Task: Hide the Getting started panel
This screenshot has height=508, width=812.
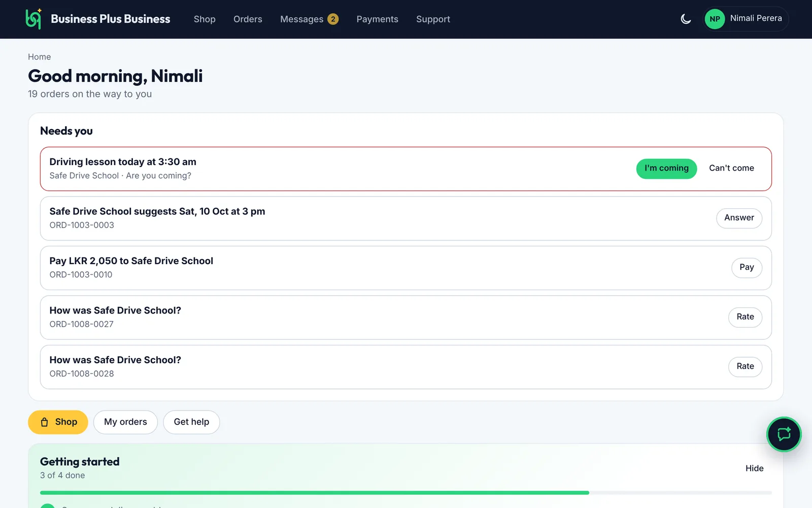Action: point(754,468)
